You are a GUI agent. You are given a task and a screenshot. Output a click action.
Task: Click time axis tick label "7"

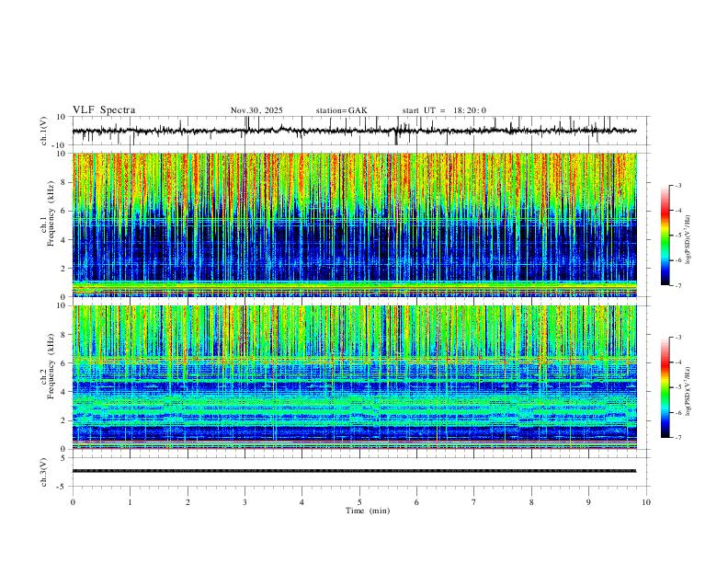474,502
